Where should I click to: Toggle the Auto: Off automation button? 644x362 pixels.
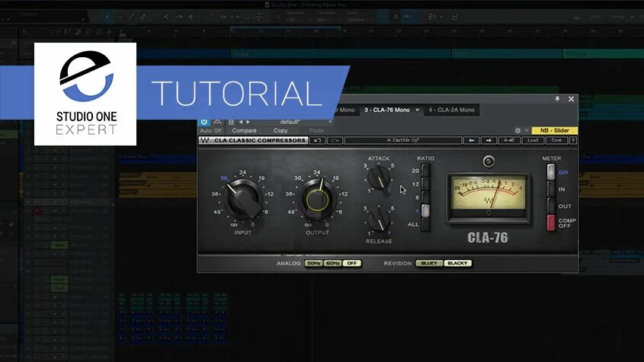point(210,130)
